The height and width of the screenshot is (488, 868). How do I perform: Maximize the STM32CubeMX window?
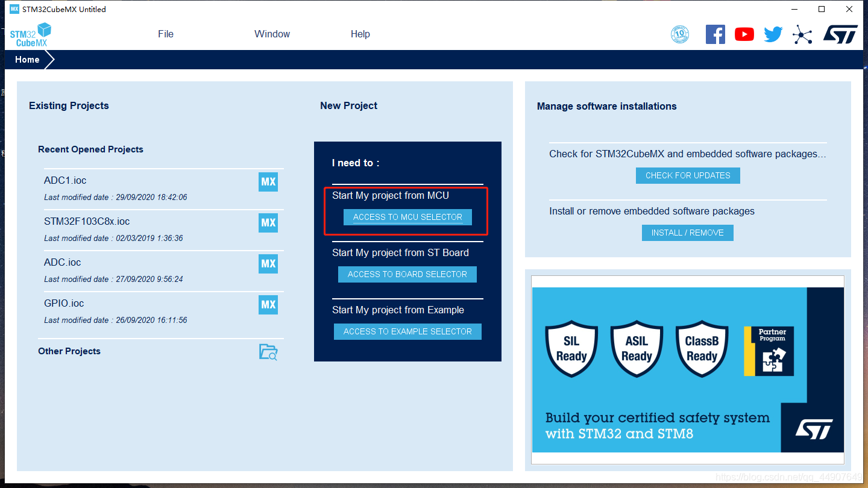point(822,9)
